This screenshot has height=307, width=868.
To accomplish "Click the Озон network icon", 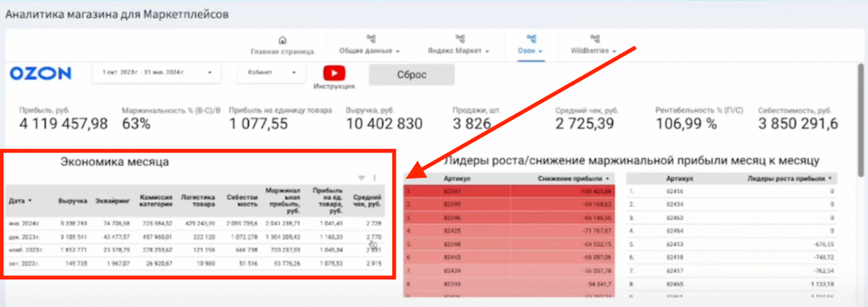I will tap(531, 38).
